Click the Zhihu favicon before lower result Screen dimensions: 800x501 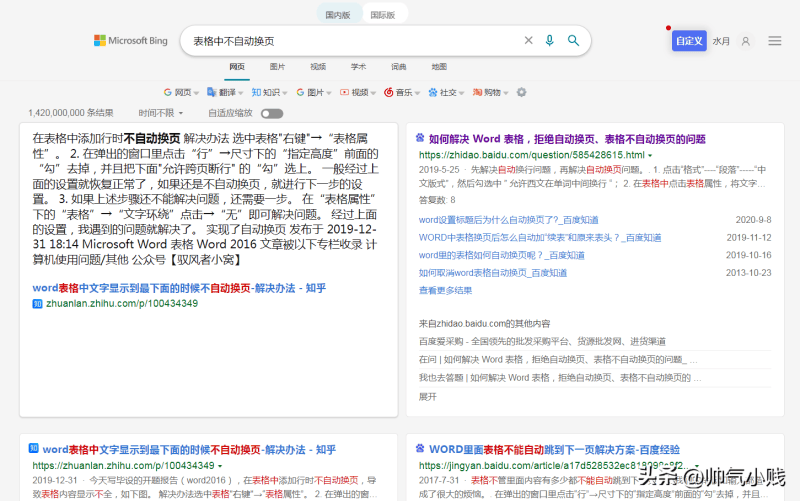pos(34,448)
